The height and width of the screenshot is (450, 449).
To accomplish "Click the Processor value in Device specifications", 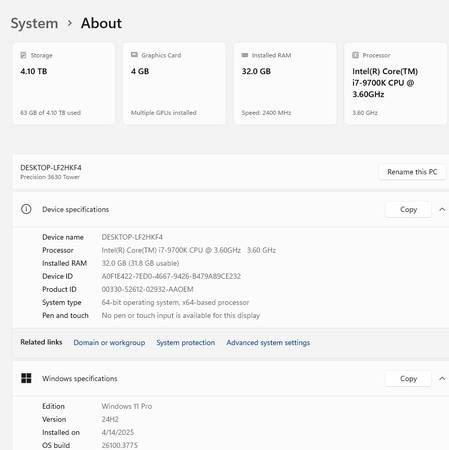I will tap(189, 250).
